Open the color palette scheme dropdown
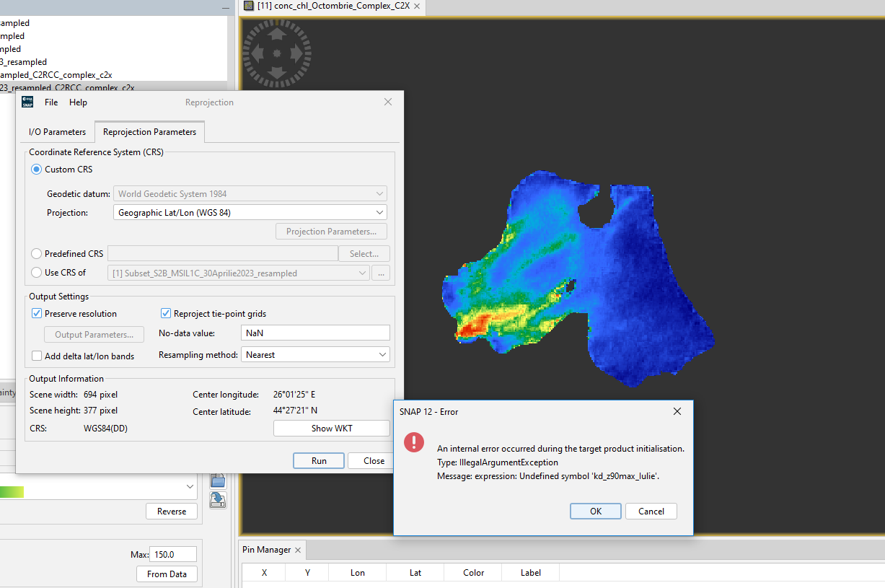Screen dimensions: 885x588 pos(190,488)
